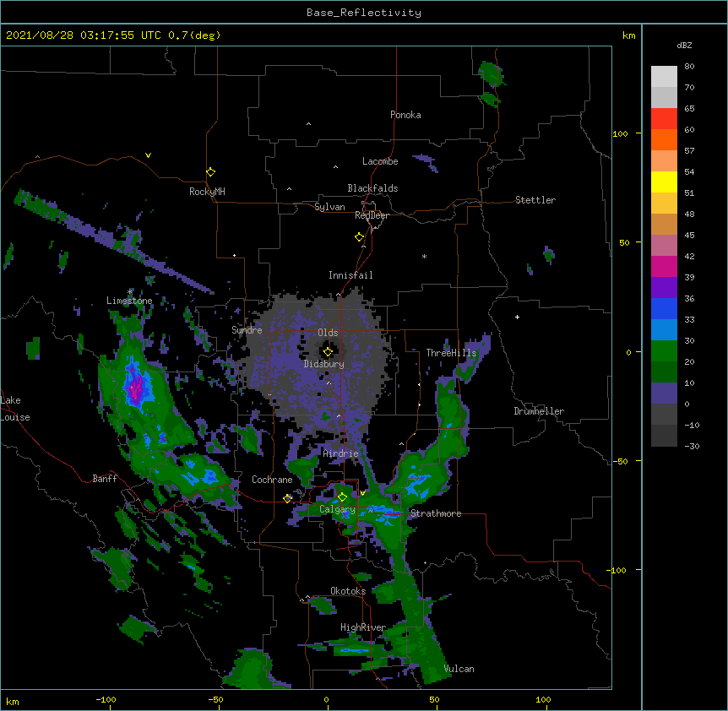This screenshot has height=711, width=728.
Task: Click the Lake Louise label
Action: pos(15,409)
